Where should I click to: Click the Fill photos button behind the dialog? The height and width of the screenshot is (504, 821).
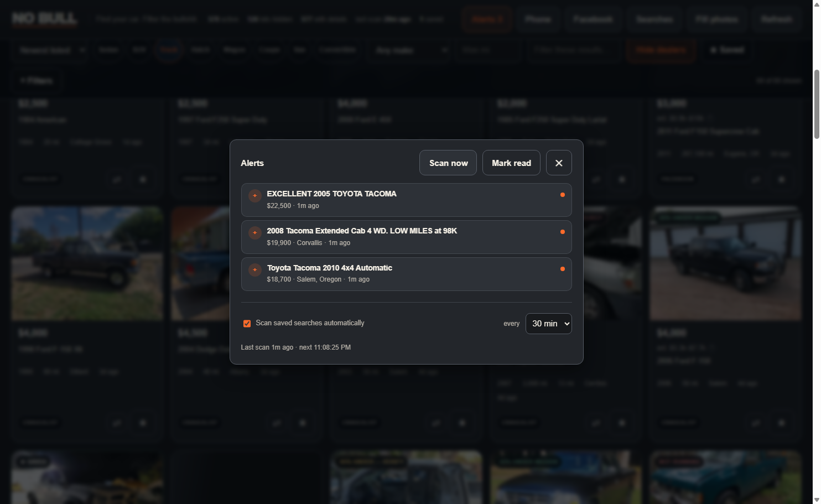pos(716,19)
